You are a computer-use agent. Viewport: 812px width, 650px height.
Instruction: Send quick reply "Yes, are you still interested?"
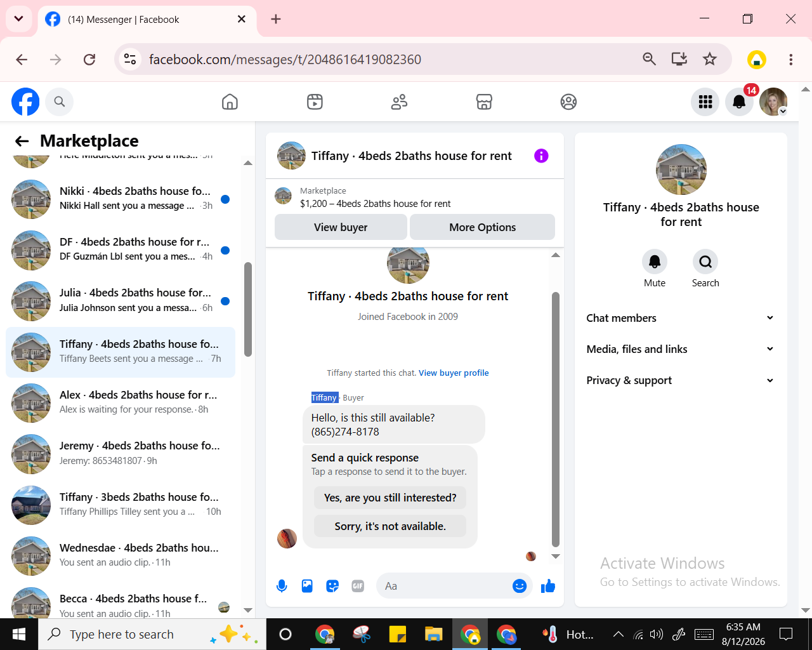(x=390, y=498)
